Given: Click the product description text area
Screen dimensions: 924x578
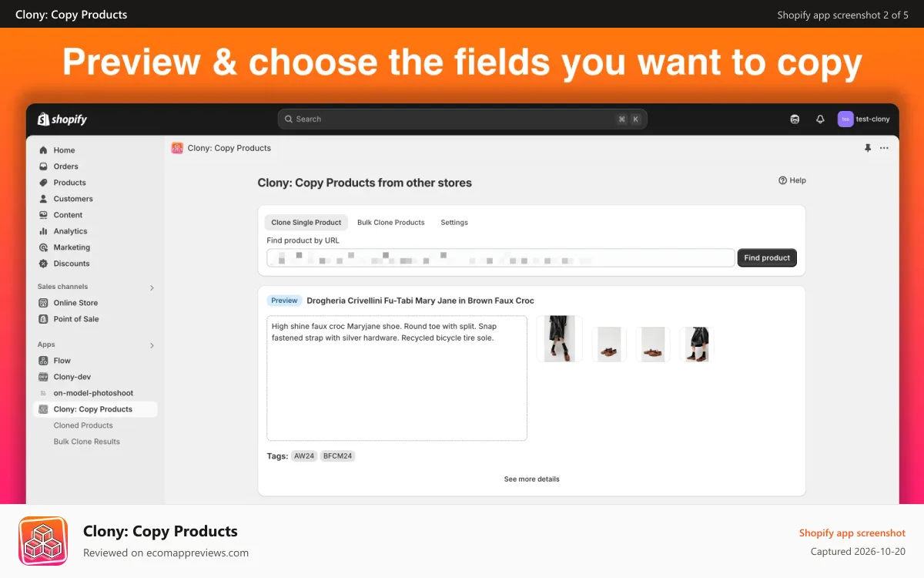Looking at the screenshot, I should pos(397,378).
